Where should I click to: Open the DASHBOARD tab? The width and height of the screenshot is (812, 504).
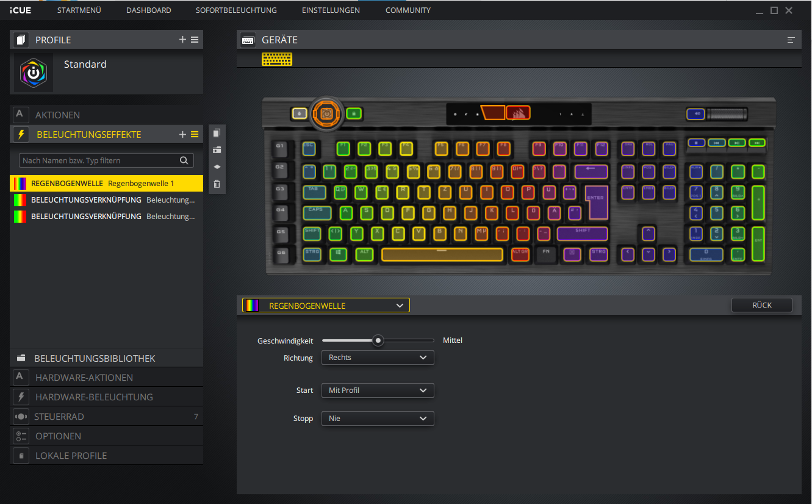[149, 10]
